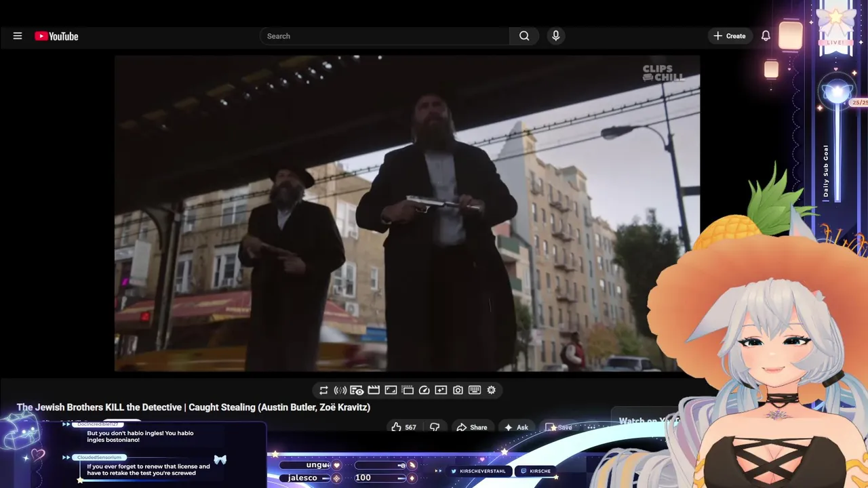
Task: Open the playback speed gauge icon
Action: coord(425,390)
